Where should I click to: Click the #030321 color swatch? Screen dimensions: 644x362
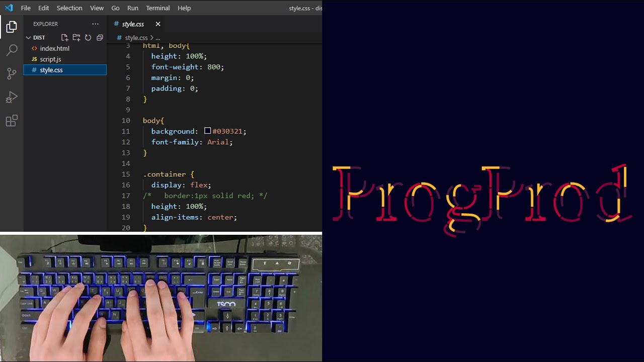point(207,131)
